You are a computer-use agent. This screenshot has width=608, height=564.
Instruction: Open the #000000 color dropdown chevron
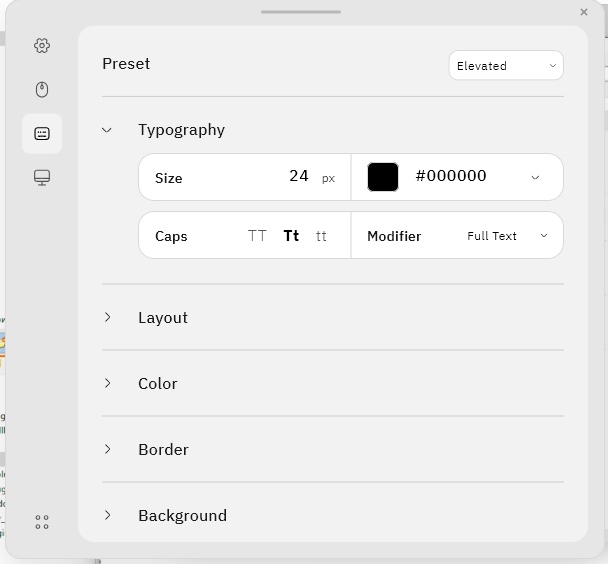coord(535,178)
